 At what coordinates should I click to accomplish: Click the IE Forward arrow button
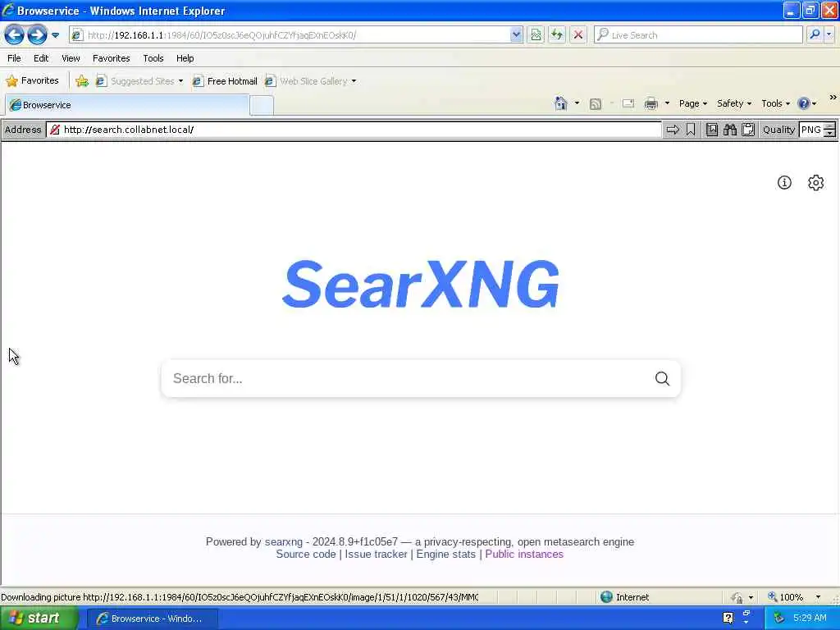[37, 35]
